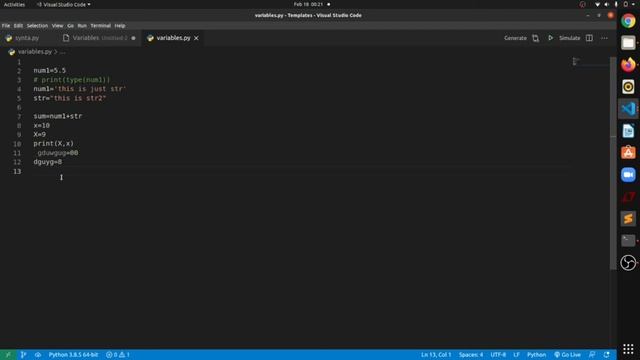
Task: Open the clock and calendar panel
Action: [308, 4]
